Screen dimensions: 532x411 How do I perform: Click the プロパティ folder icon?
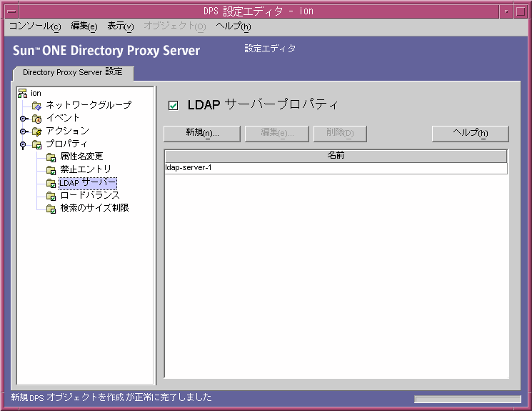point(36,144)
